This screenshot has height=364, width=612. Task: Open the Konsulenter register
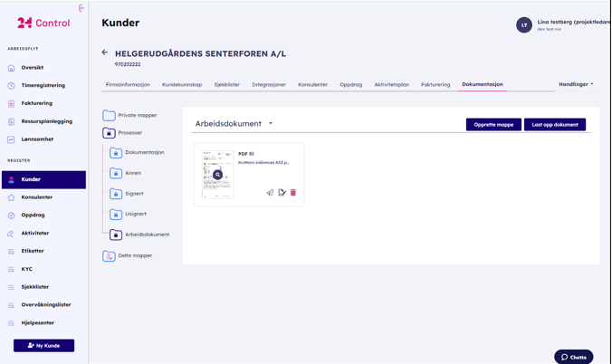(37, 197)
